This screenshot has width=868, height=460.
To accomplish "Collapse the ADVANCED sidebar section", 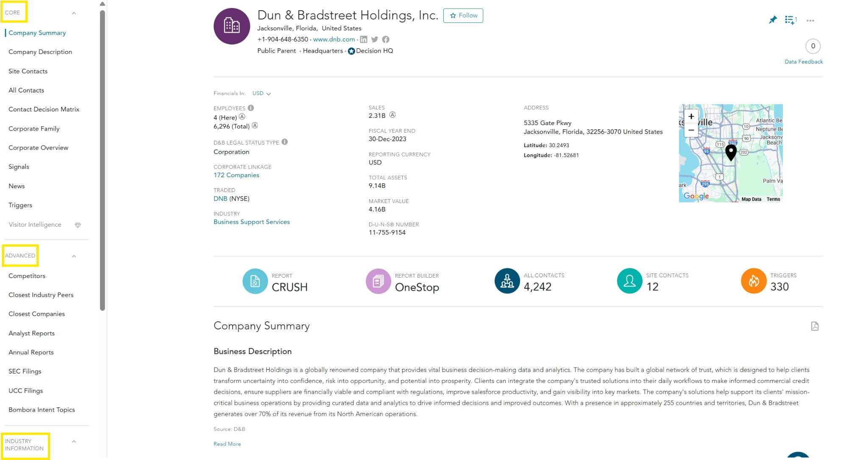I will point(74,256).
